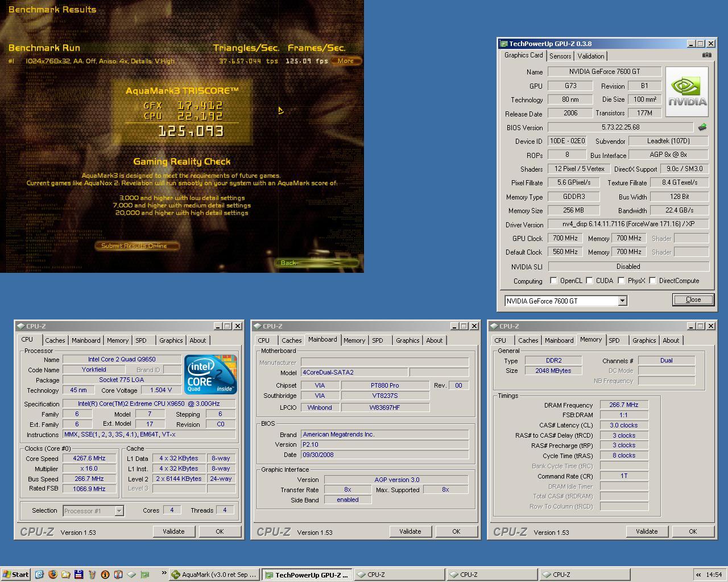Switch to AquaMark taskbar button
This screenshot has height=582, width=728.
[x=214, y=575]
